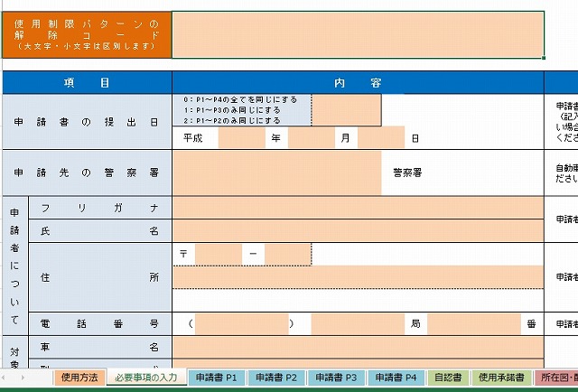Open the 申請書 P1 sheet tab
Viewport: 578px width, 392px height.
[x=216, y=378]
